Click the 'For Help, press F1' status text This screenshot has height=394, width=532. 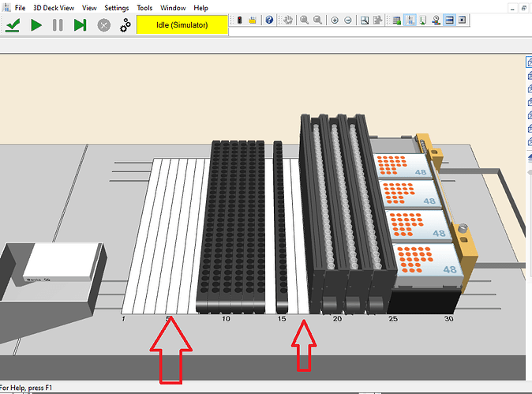(26, 388)
